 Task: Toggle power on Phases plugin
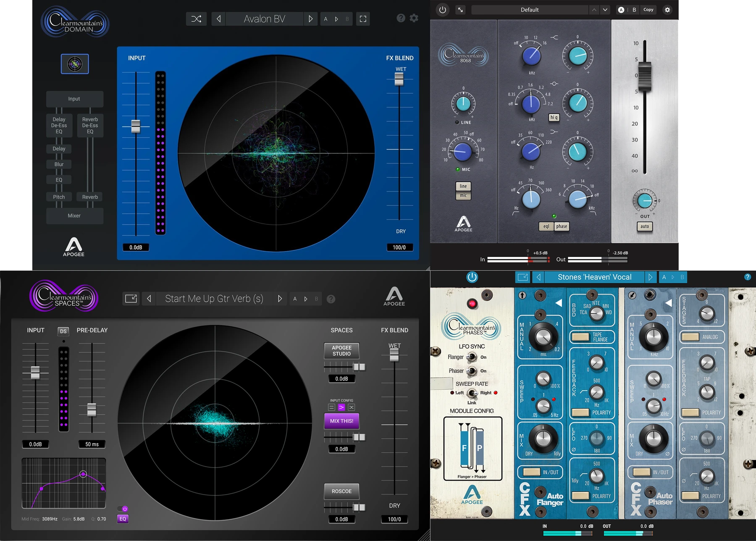click(x=472, y=277)
